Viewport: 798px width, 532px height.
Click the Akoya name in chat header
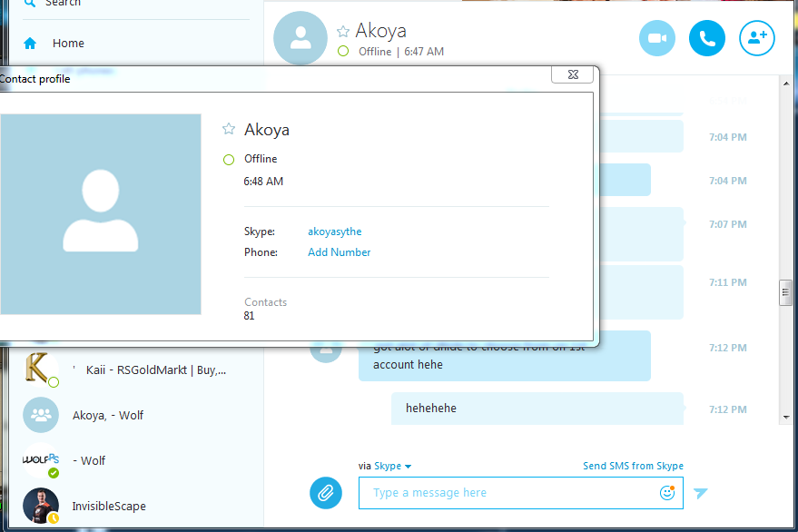tap(380, 31)
